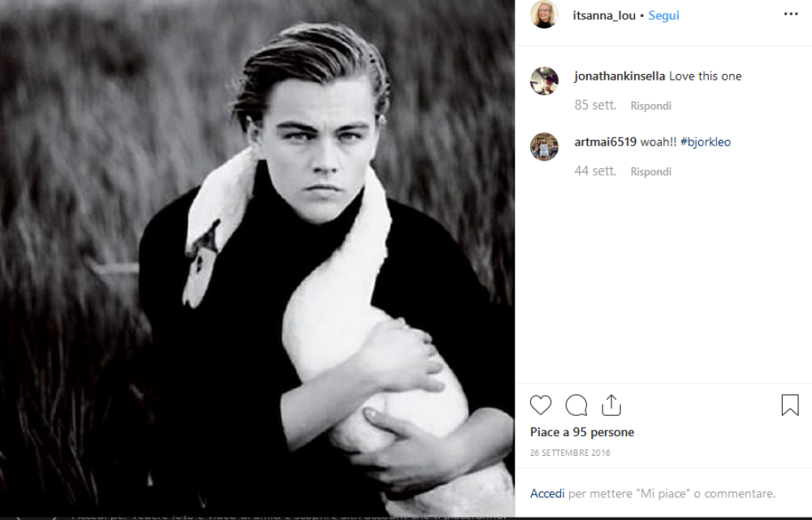This screenshot has width=812, height=520.
Task: Follow the account via Segui
Action: [663, 15]
